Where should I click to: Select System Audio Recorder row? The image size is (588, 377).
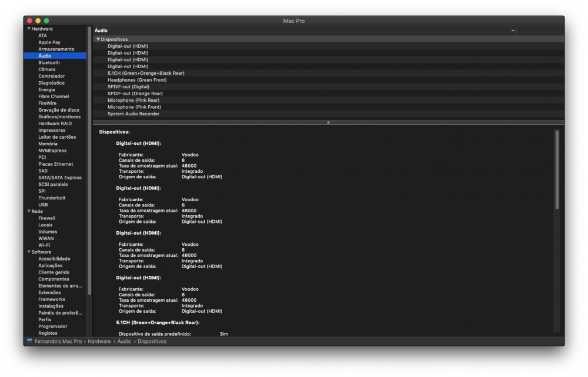[329, 114]
